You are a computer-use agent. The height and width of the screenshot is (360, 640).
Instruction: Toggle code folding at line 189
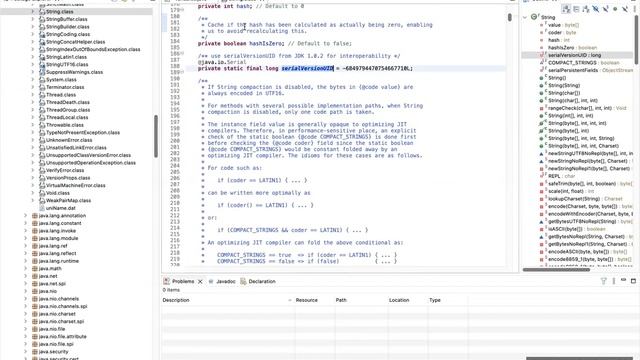point(182,72)
